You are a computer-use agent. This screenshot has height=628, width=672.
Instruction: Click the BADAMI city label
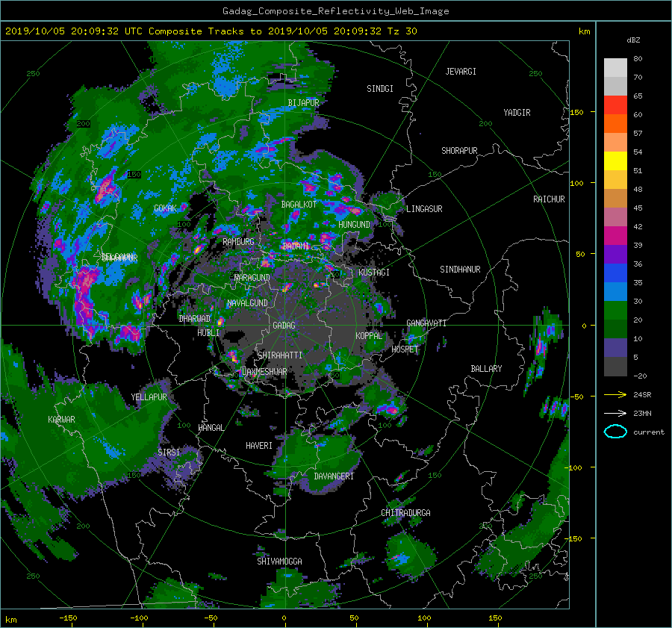coord(296,246)
